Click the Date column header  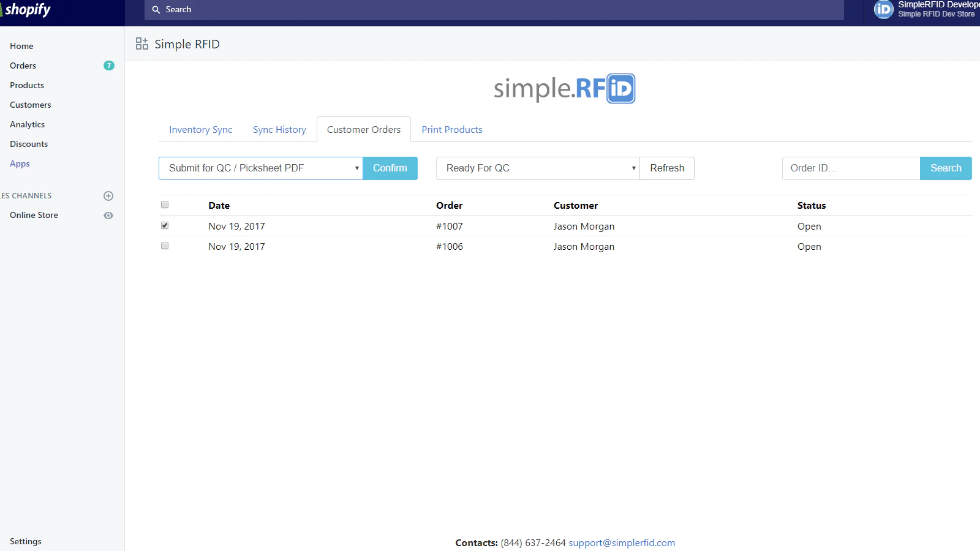tap(219, 206)
